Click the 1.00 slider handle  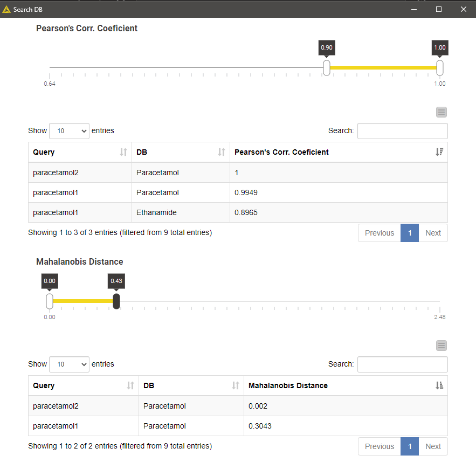point(439,68)
